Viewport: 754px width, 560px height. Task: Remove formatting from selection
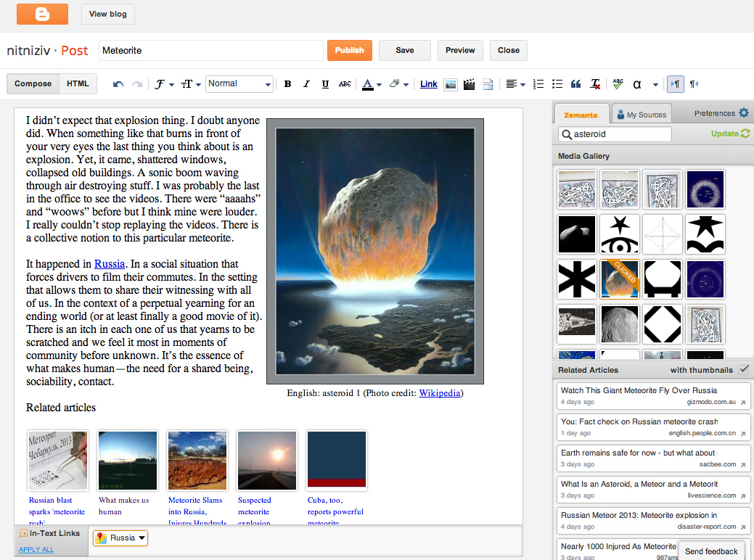pos(595,84)
